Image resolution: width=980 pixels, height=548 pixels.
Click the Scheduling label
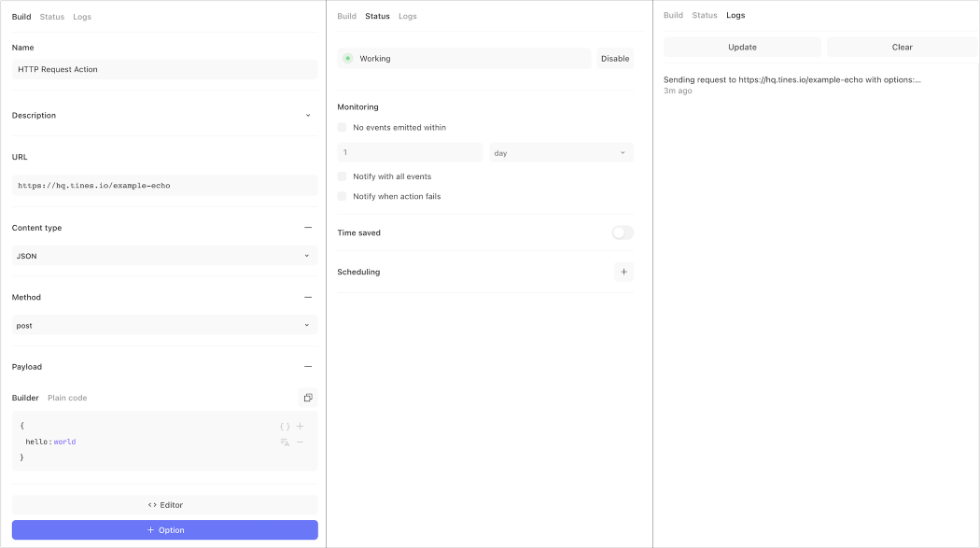(358, 272)
